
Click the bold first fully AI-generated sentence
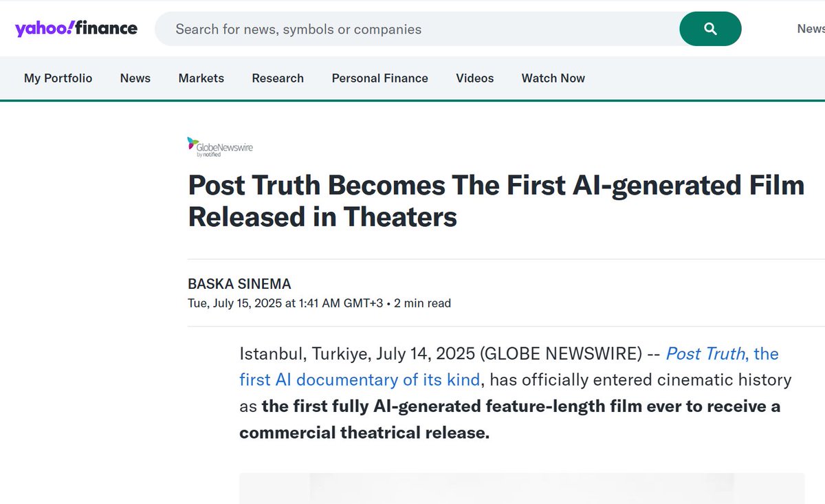(x=509, y=419)
